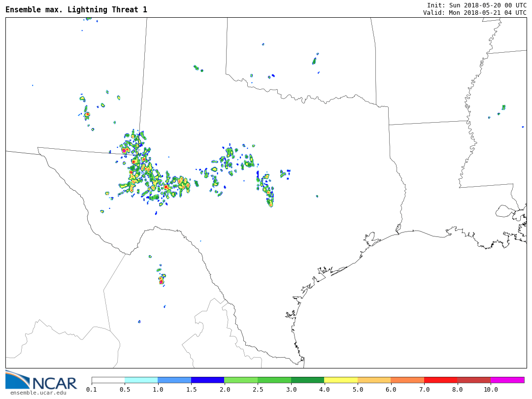Pick the light green 2.0–2.5 swatch
532x399 pixels.
pyautogui.click(x=241, y=380)
